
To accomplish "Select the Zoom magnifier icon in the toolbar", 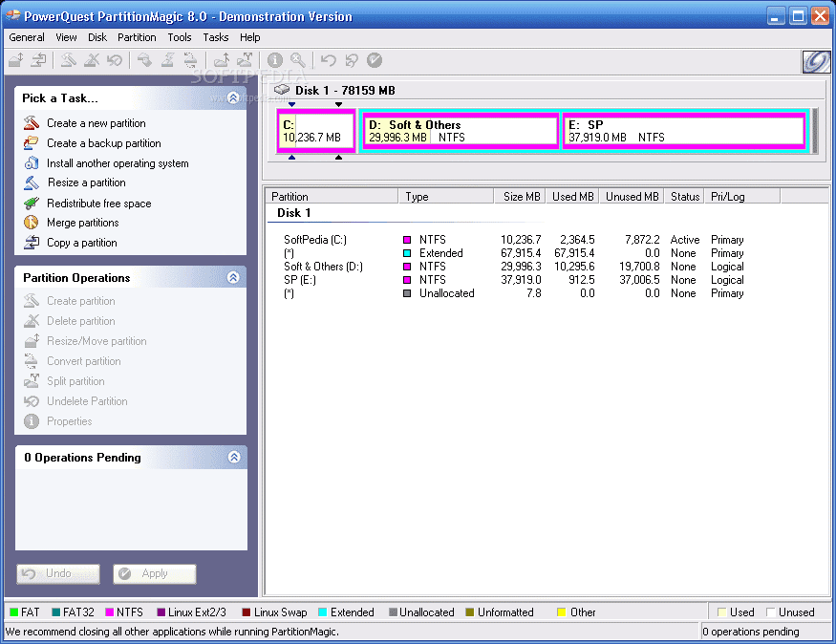I will [x=296, y=59].
